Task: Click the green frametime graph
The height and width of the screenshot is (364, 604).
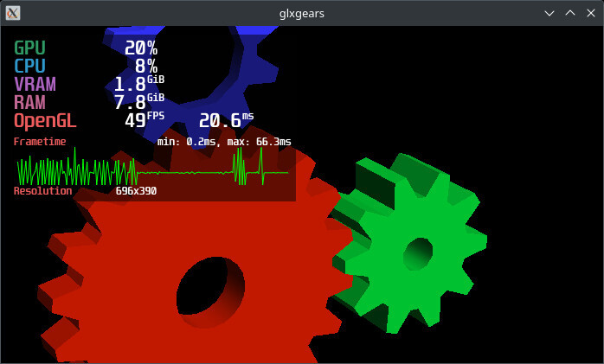Action: 151,169
